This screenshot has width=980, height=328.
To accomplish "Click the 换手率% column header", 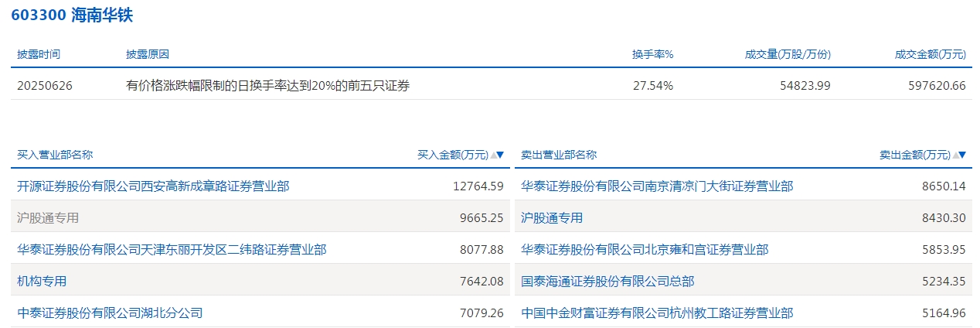I will pyautogui.click(x=652, y=54).
